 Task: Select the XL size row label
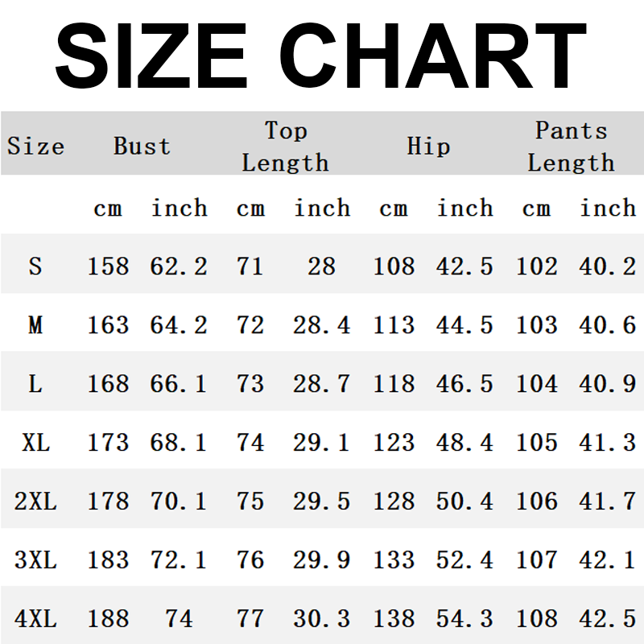point(35,442)
